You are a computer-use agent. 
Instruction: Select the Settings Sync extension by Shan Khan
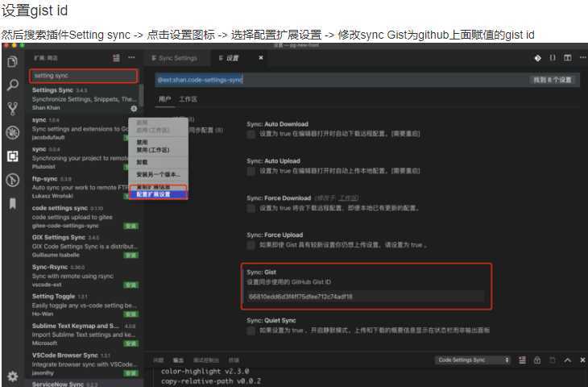[x=85, y=98]
